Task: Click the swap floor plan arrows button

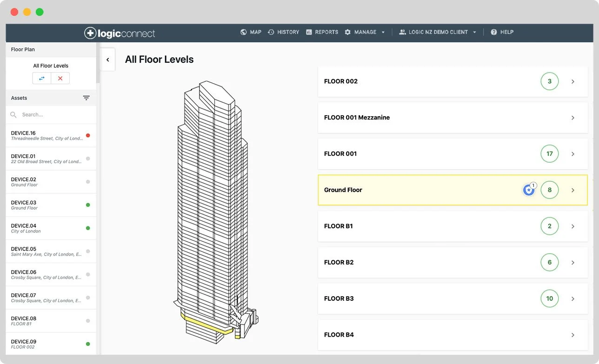Action: click(42, 78)
